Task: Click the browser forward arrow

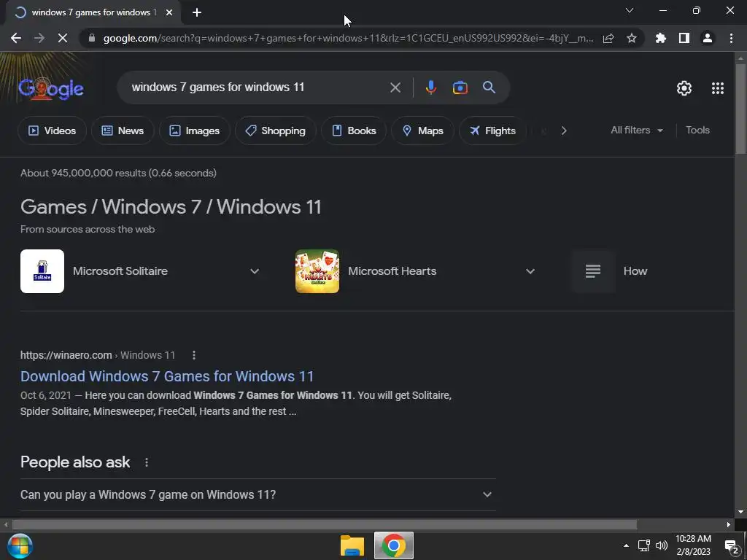Action: 39,38
